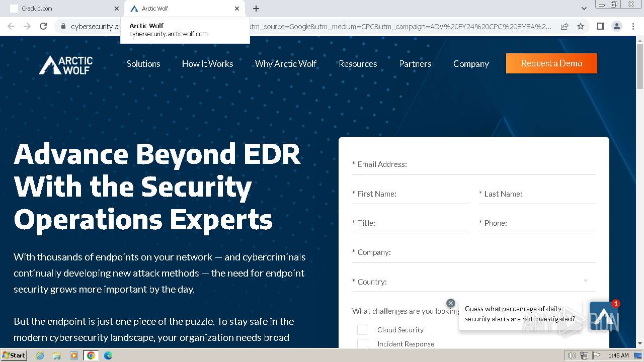Focus the Last Name field
The width and height of the screenshot is (644, 362).
pyautogui.click(x=537, y=194)
